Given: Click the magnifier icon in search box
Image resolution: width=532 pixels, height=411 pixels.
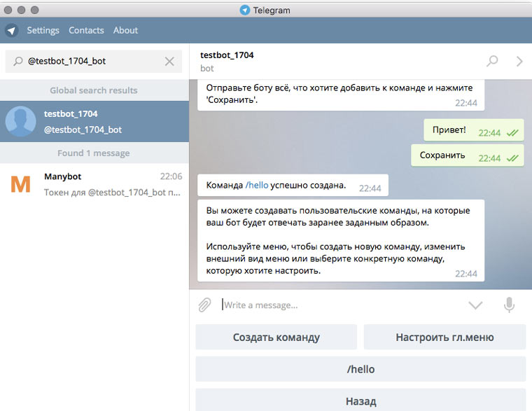Looking at the screenshot, I should click(17, 62).
